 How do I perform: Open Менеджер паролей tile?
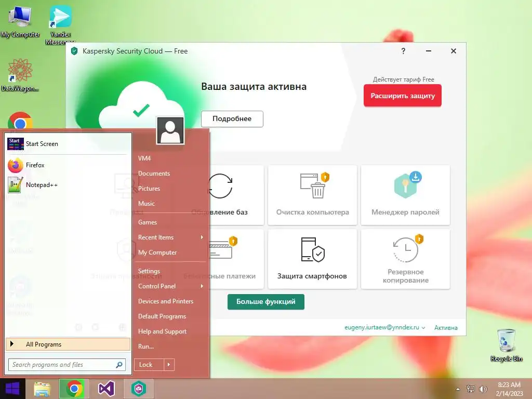coord(405,195)
